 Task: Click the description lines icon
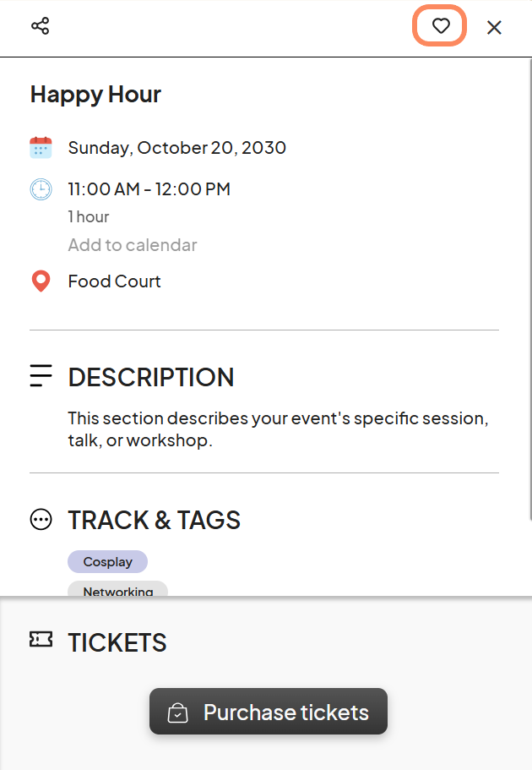coord(41,375)
